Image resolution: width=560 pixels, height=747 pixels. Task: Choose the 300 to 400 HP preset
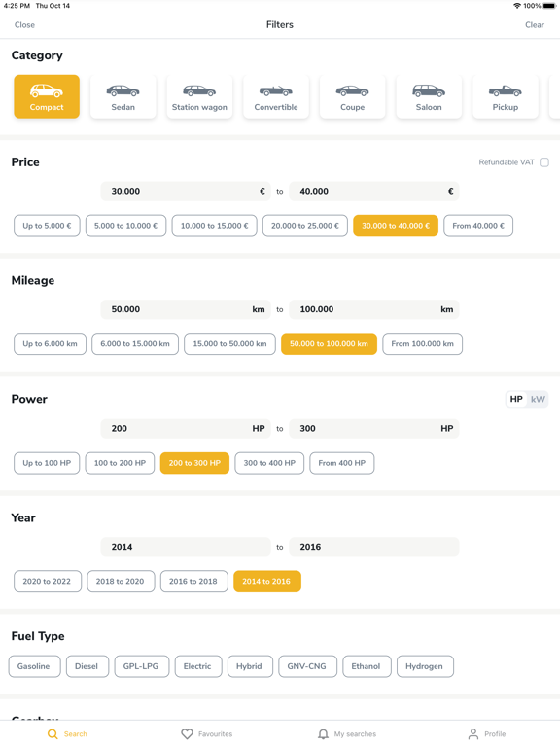(269, 463)
